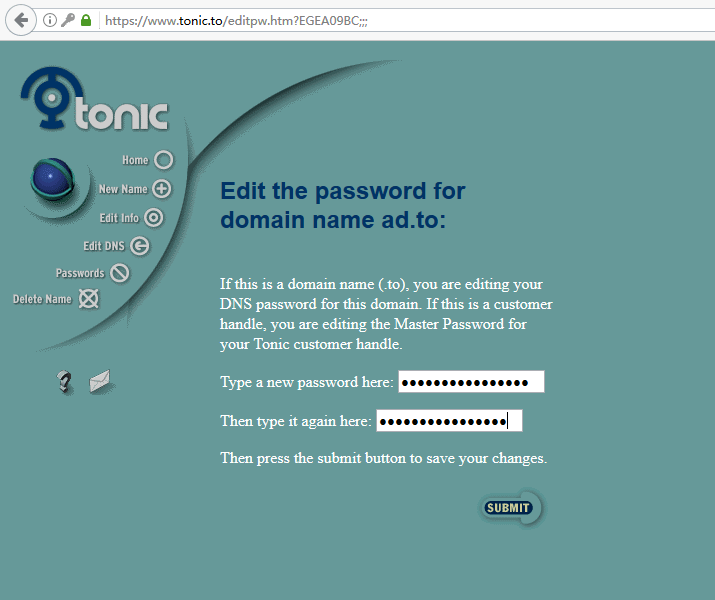The height and width of the screenshot is (600, 715).
Task: Focus the retype password field
Action: point(449,421)
